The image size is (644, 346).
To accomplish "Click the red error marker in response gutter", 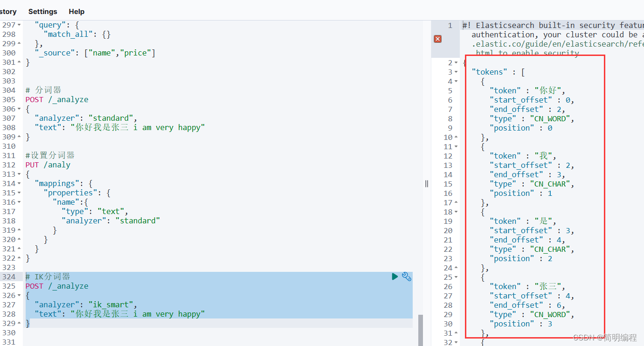I will [x=437, y=39].
